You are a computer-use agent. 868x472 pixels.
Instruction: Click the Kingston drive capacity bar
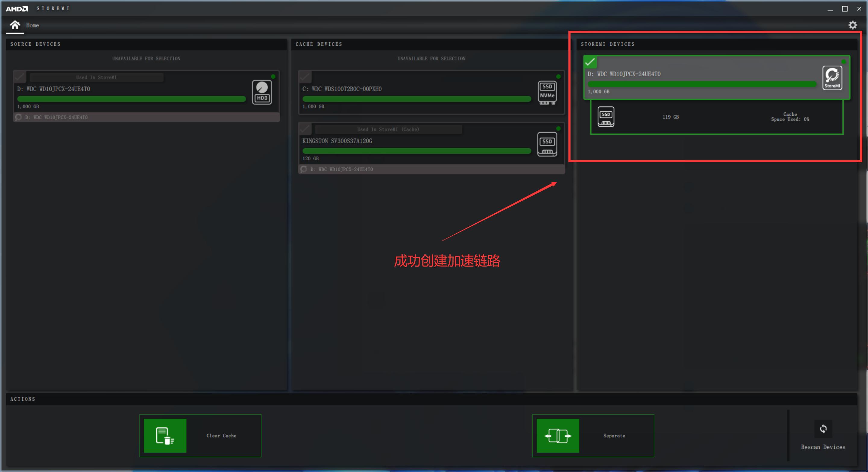point(417,151)
